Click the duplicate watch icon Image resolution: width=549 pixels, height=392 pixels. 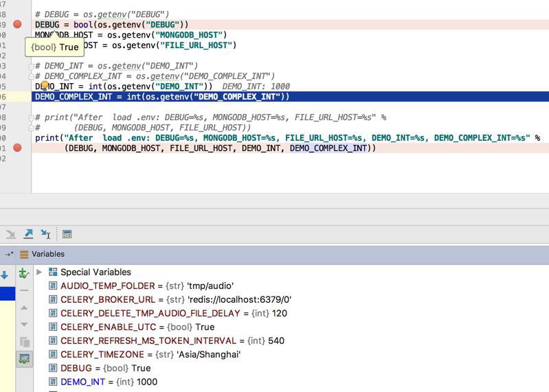(x=24, y=342)
